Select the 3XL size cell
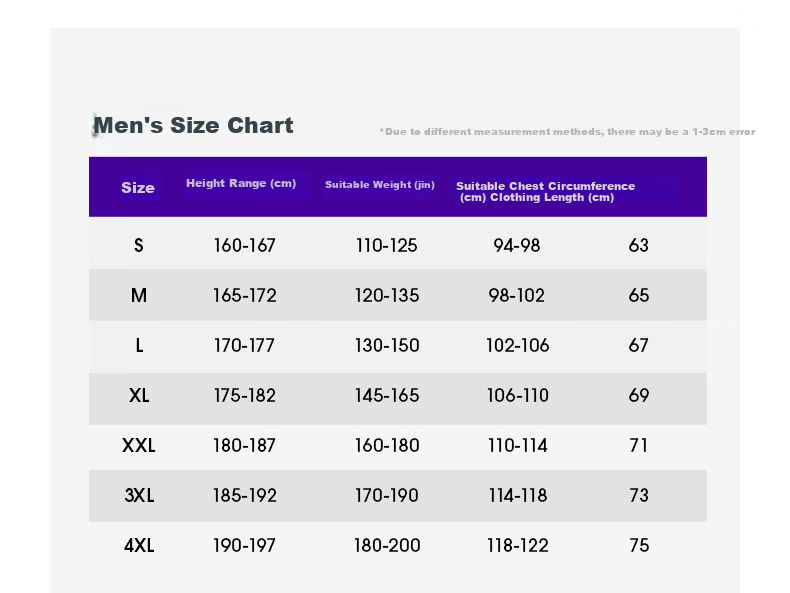The height and width of the screenshot is (593, 790). (x=139, y=496)
